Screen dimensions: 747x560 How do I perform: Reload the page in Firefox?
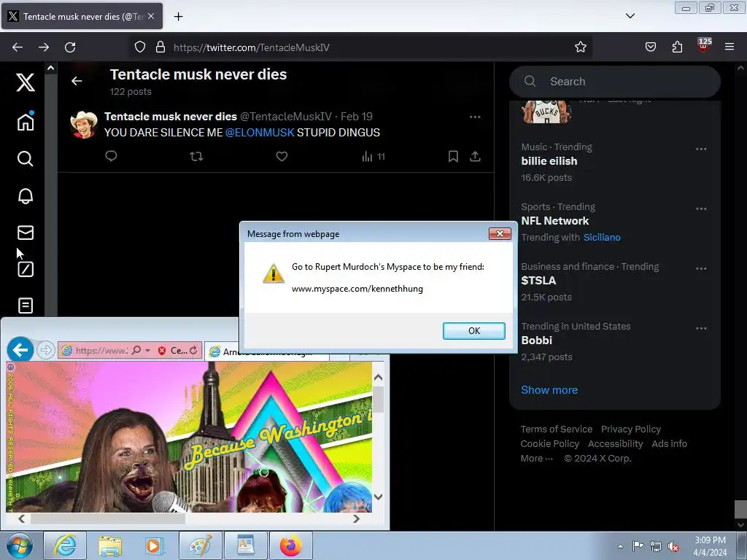click(70, 47)
